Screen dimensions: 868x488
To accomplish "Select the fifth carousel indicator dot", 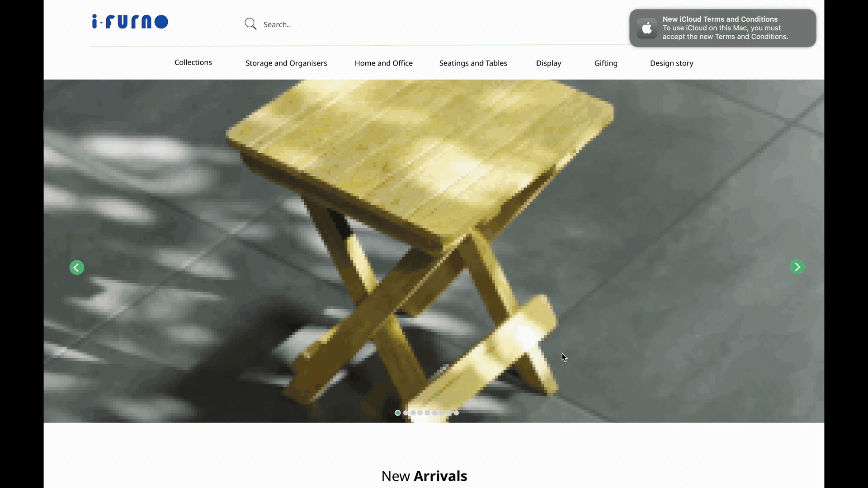I will point(427,413).
